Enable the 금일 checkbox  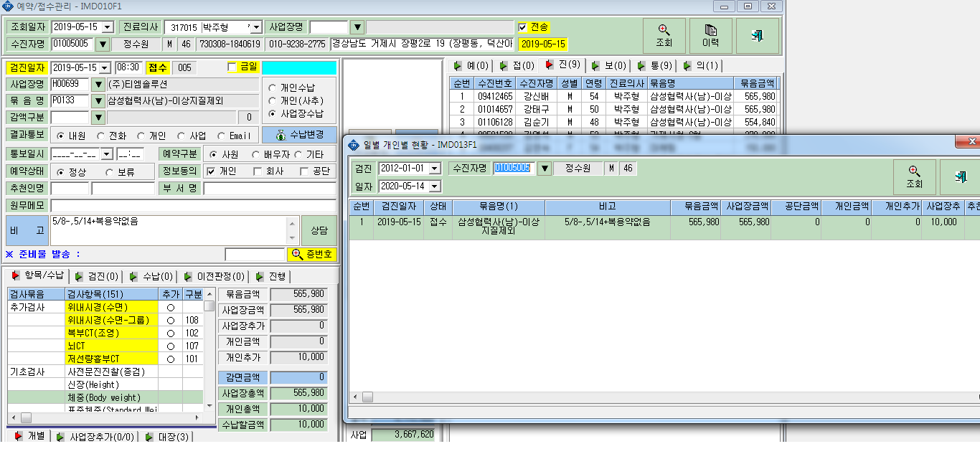[x=232, y=67]
